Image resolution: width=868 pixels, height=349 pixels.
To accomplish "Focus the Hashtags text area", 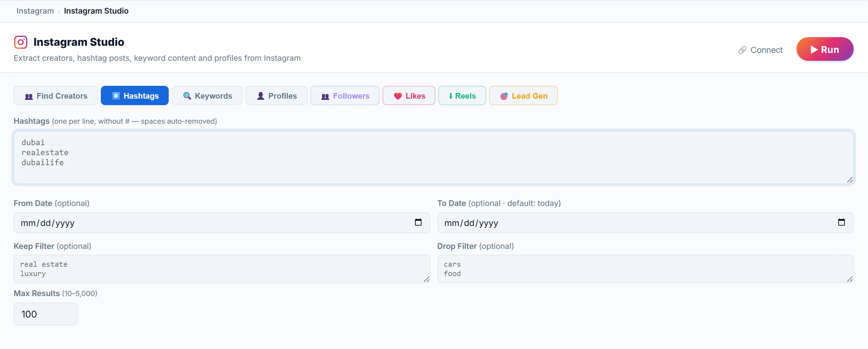I will coord(434,157).
